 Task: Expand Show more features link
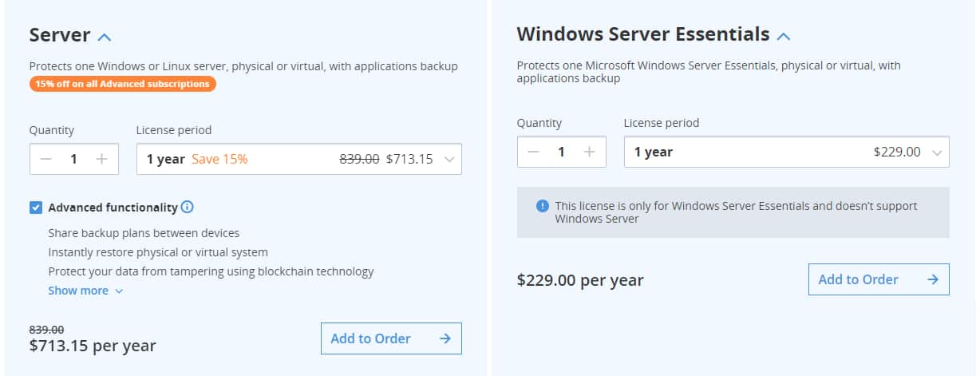pos(86,291)
